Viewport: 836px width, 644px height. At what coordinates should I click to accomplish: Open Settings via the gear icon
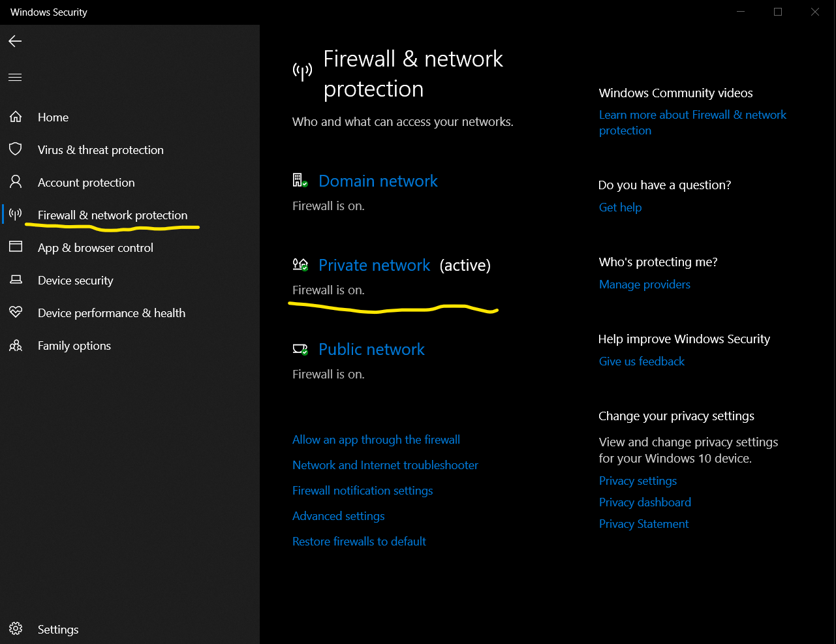pyautogui.click(x=16, y=629)
